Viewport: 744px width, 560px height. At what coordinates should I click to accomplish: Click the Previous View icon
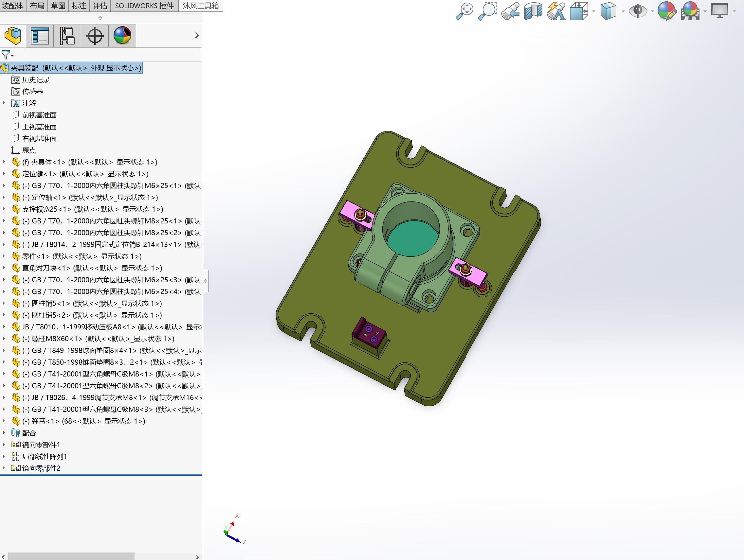pos(510,11)
